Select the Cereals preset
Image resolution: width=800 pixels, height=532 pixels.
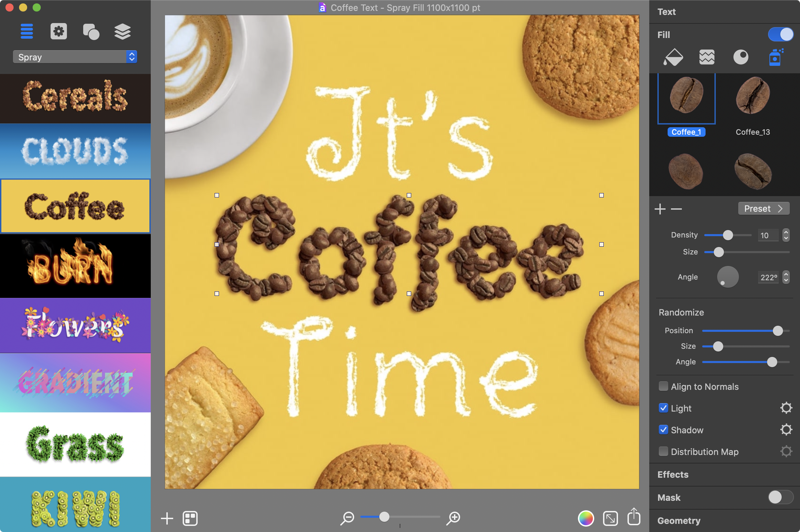pos(75,98)
